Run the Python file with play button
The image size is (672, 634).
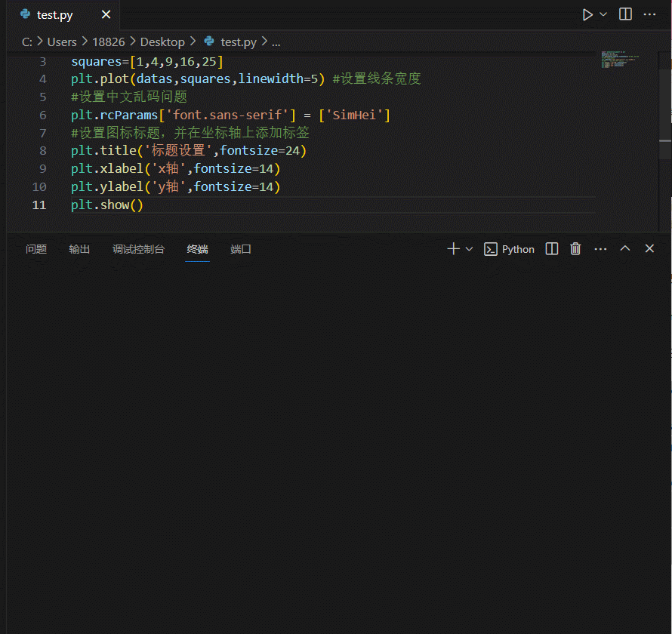pos(587,14)
